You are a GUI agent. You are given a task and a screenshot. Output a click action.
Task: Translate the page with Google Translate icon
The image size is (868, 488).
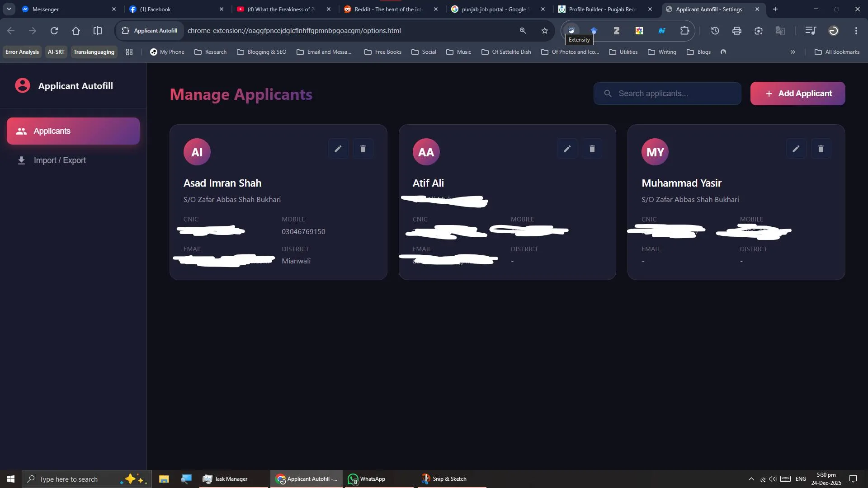780,30
